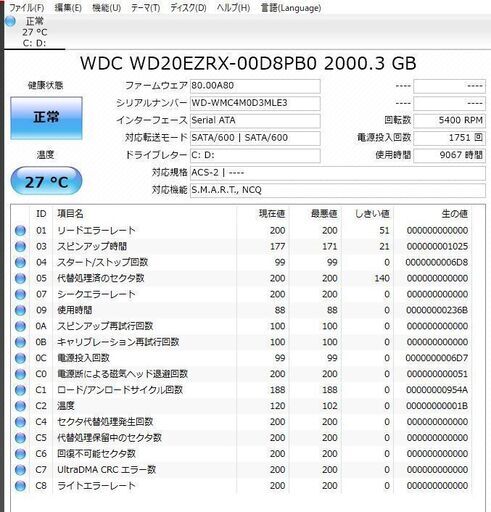Click the 27 °C temperature button
This screenshot has width=491, height=512.
[x=46, y=182]
